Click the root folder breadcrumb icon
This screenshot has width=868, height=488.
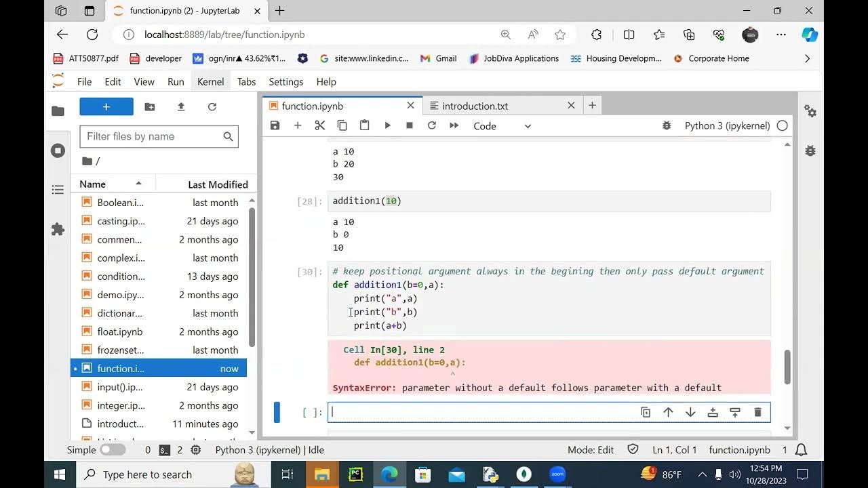[87, 161]
